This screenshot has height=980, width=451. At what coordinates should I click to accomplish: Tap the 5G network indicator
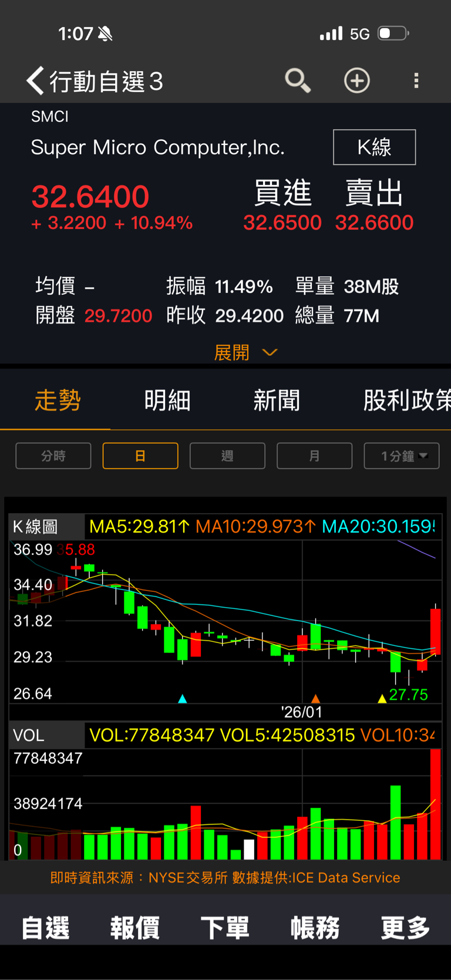point(360,34)
